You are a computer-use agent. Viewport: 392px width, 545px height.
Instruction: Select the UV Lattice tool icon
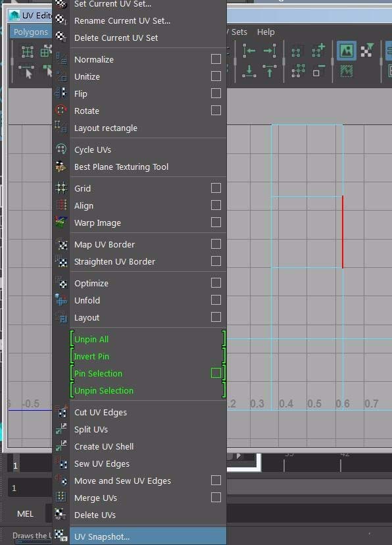pyautogui.click(x=28, y=52)
